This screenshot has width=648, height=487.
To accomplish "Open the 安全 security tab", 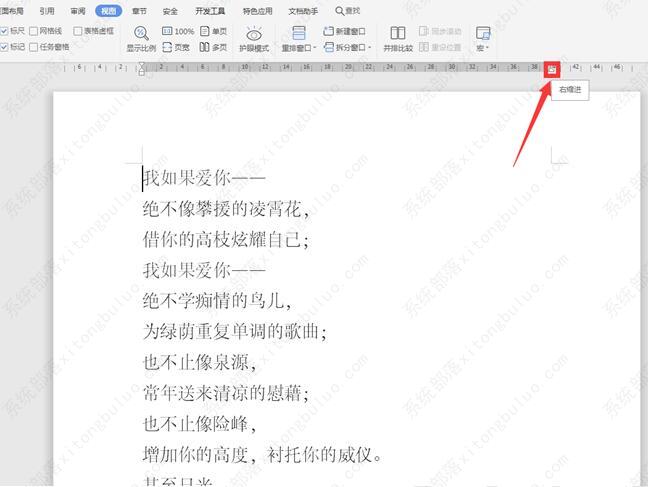I will click(170, 11).
